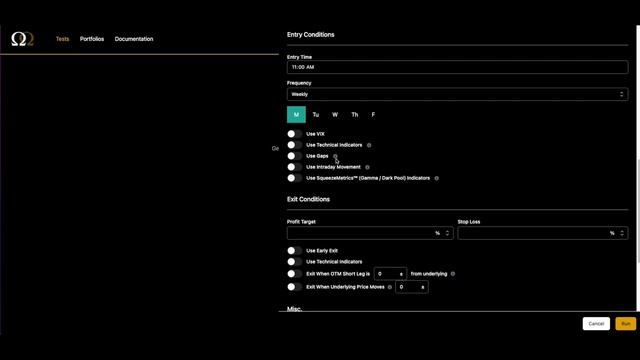
Task: Click the Entry Conditions heading
Action: 311,35
